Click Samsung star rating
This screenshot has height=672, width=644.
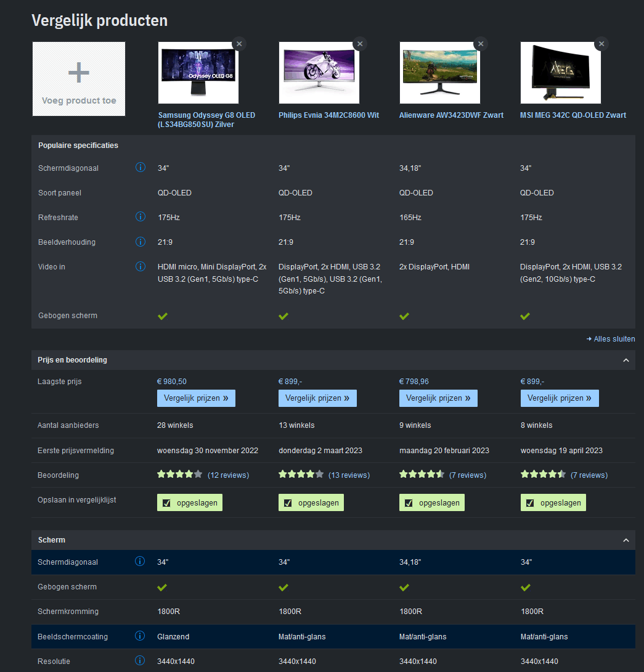pos(179,475)
